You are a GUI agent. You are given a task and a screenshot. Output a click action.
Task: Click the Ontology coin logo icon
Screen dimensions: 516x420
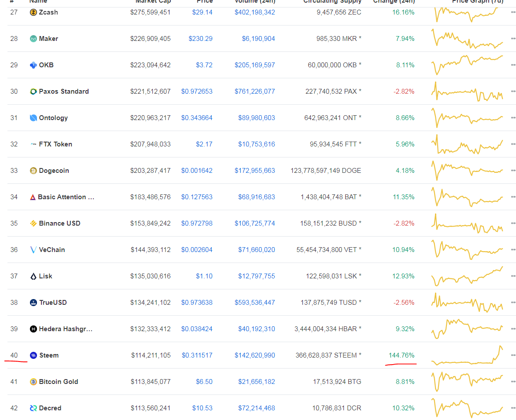pyautogui.click(x=33, y=118)
